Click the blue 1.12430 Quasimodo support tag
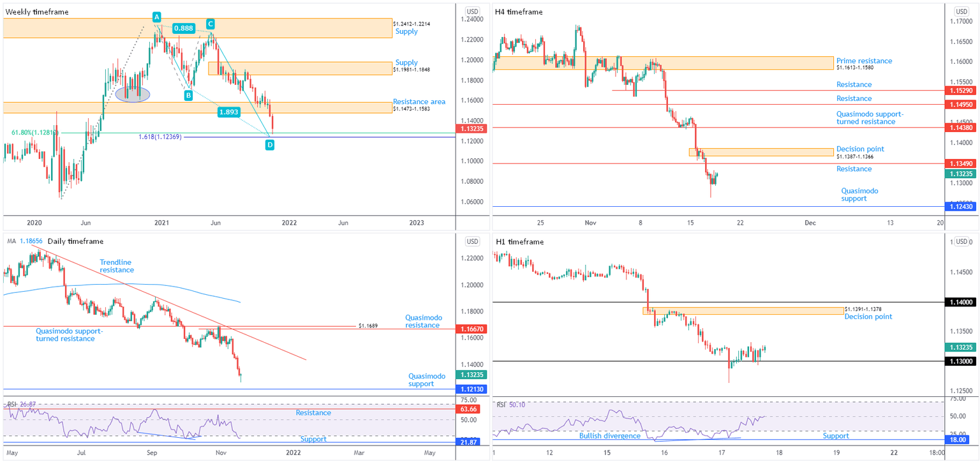 [960, 206]
